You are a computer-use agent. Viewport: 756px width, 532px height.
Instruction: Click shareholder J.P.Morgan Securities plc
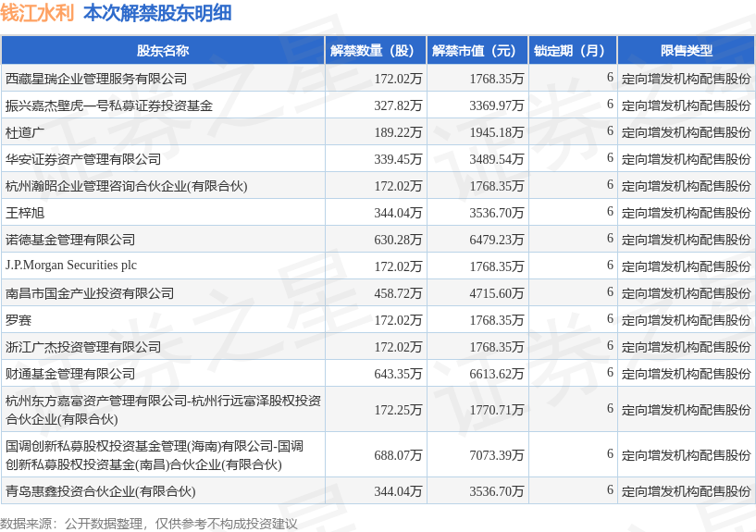tap(71, 266)
